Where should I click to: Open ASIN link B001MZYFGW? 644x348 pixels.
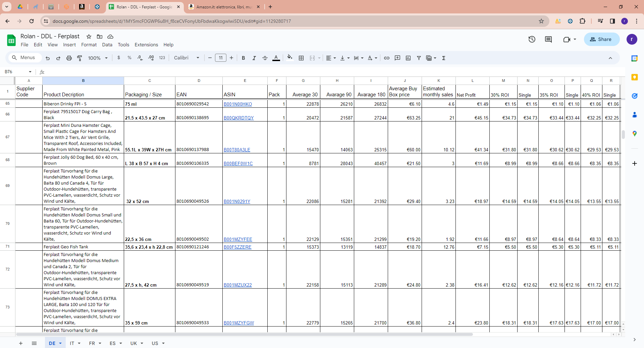239,323
